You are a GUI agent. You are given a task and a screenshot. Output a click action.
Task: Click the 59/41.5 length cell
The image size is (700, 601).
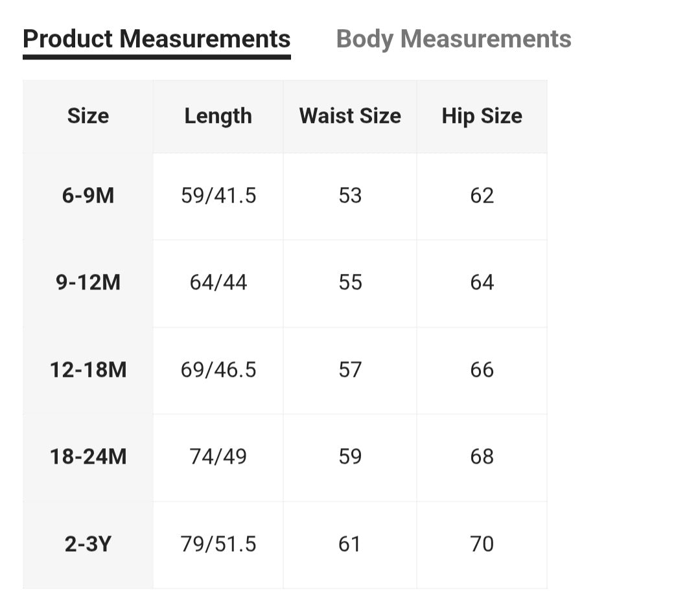tap(218, 196)
